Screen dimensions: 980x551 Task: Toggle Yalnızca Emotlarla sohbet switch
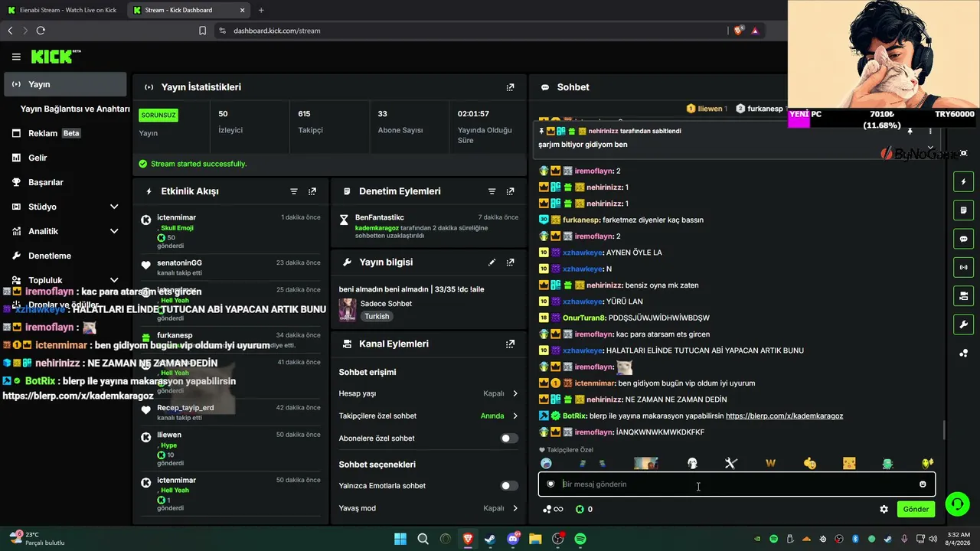pos(509,486)
